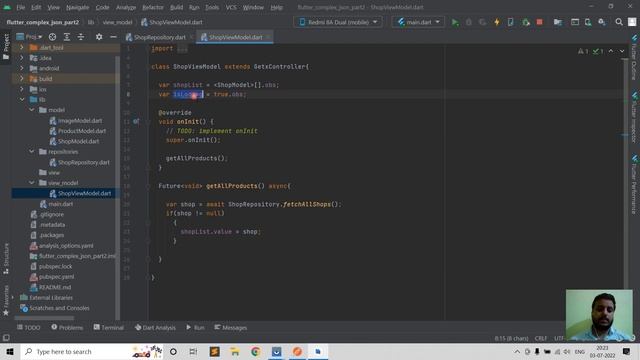Open the Messages tool window
This screenshot has width=640, height=360.
pos(231,327)
